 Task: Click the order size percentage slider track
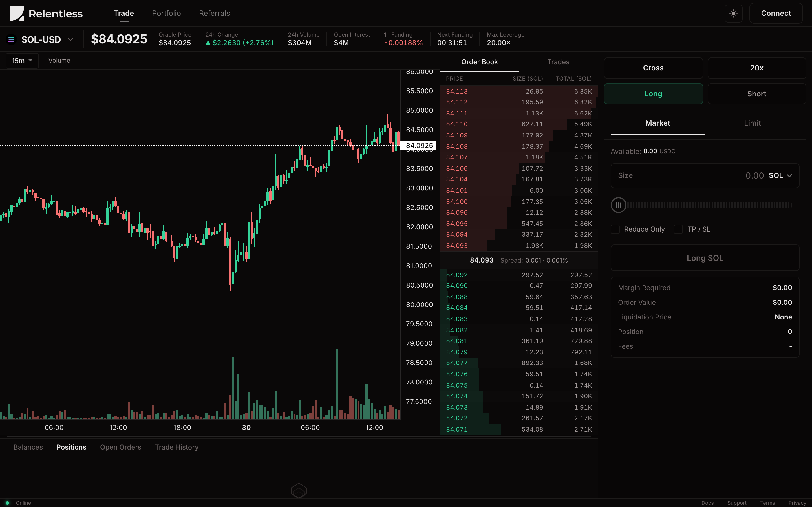[708, 205]
